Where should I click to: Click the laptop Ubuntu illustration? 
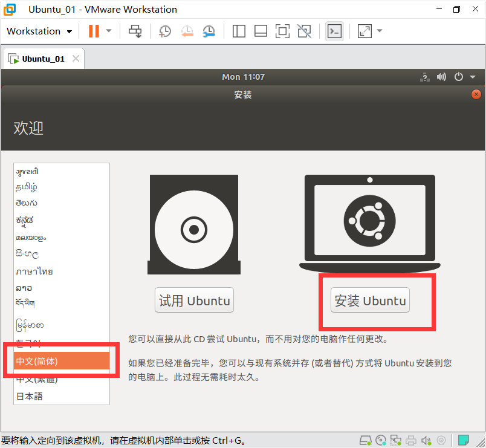click(370, 224)
